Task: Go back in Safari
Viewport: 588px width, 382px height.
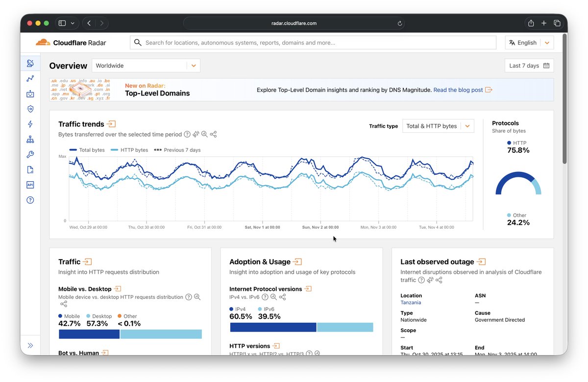Action: (x=89, y=23)
